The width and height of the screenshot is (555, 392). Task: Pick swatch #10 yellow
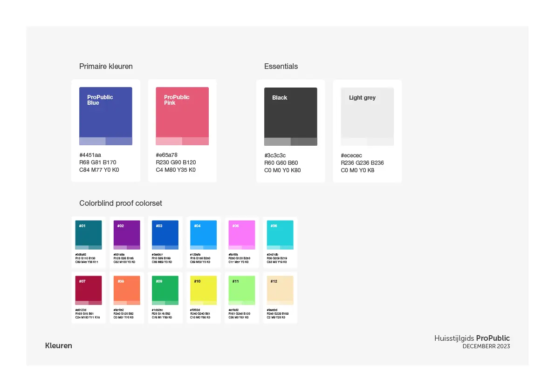(204, 290)
